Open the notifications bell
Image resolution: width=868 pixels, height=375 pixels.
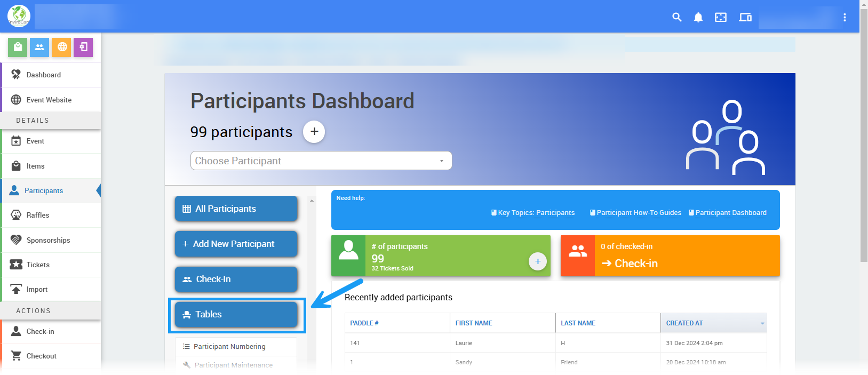tap(698, 17)
